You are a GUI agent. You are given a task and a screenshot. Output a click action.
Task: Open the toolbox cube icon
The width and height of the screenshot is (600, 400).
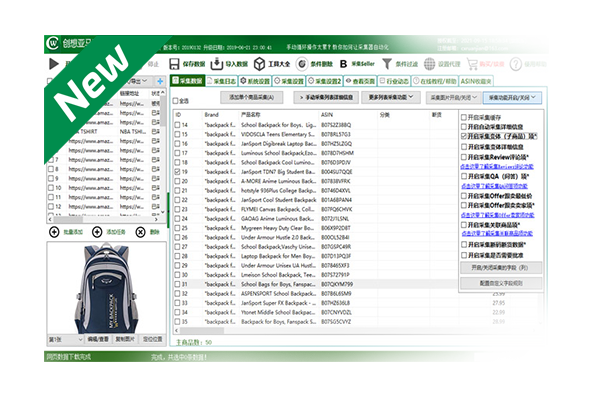point(259,64)
